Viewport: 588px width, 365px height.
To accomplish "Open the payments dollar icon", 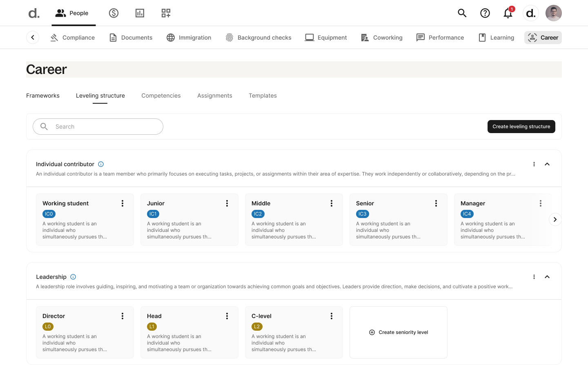I will pyautogui.click(x=114, y=13).
